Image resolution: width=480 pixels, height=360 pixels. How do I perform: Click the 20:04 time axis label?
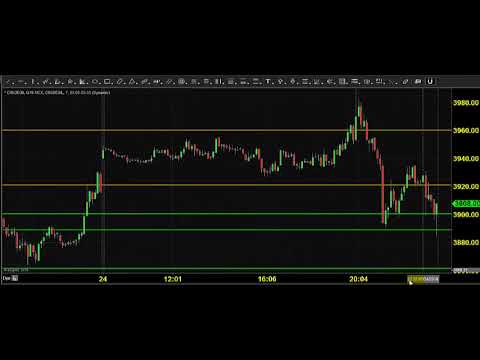coord(358,279)
